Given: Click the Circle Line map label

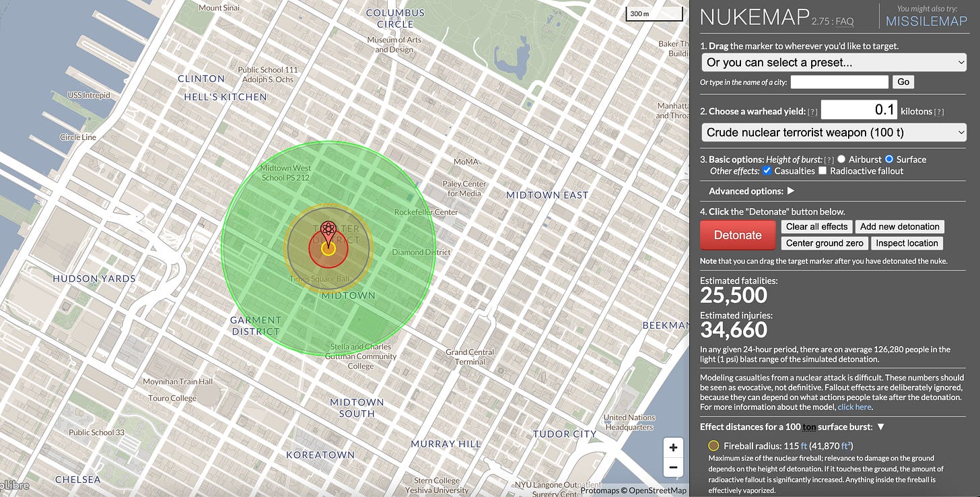Looking at the screenshot, I should pyautogui.click(x=78, y=137).
